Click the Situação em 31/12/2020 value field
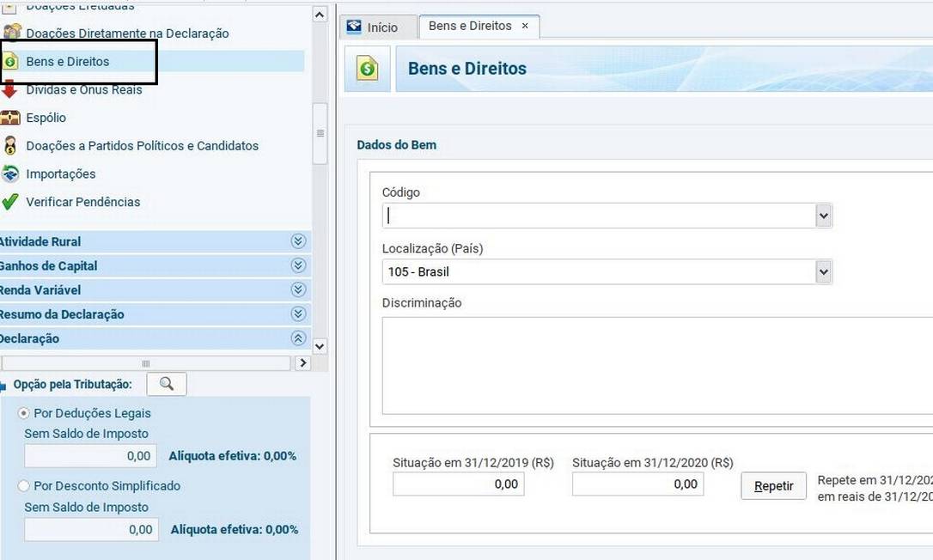933x560 pixels. pyautogui.click(x=637, y=484)
